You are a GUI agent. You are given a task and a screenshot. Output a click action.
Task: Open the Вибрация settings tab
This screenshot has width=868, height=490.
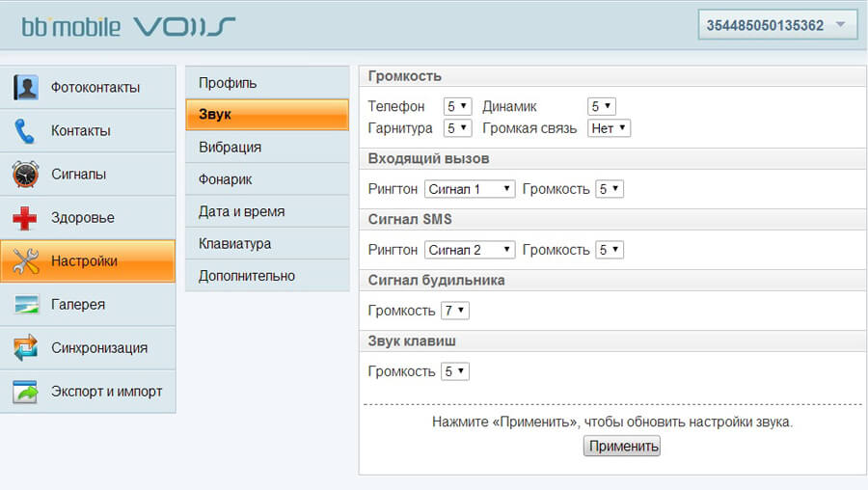coord(267,148)
